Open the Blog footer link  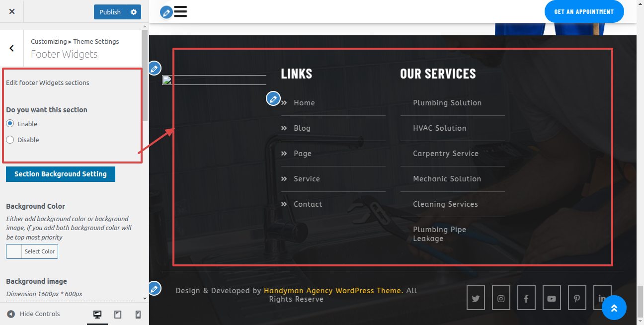coord(302,128)
